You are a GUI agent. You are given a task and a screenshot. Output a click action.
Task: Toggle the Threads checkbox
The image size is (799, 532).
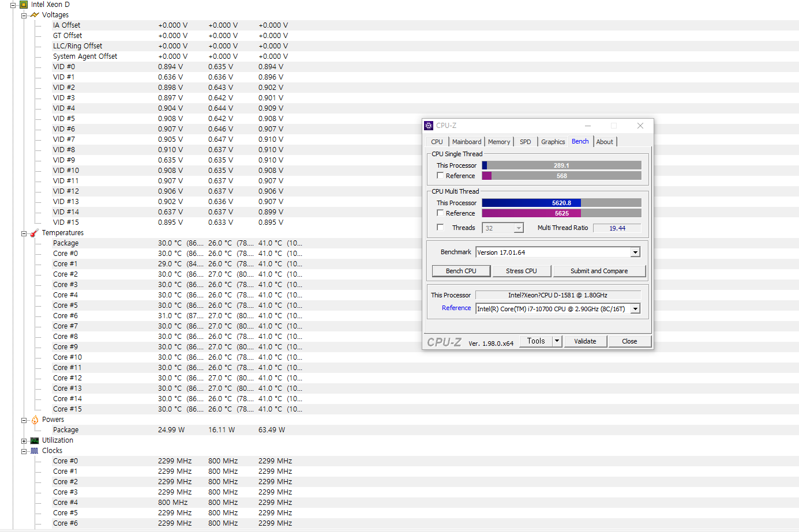(441, 228)
